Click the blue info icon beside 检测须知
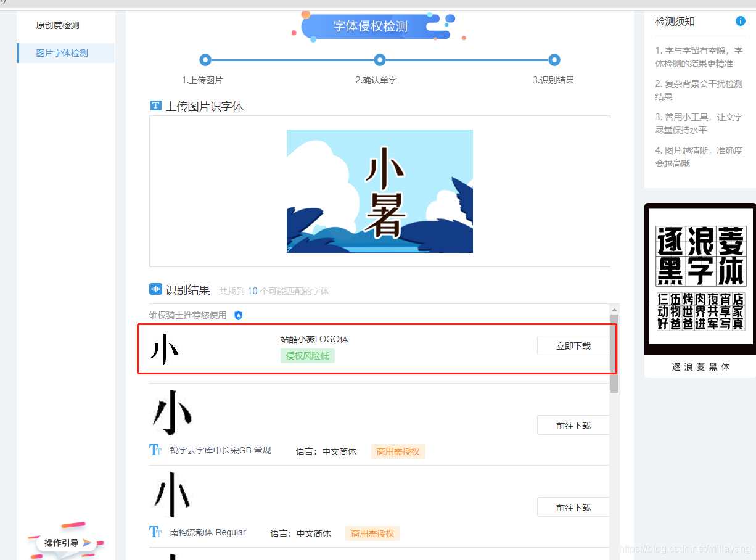This screenshot has height=560, width=756. pos(741,21)
